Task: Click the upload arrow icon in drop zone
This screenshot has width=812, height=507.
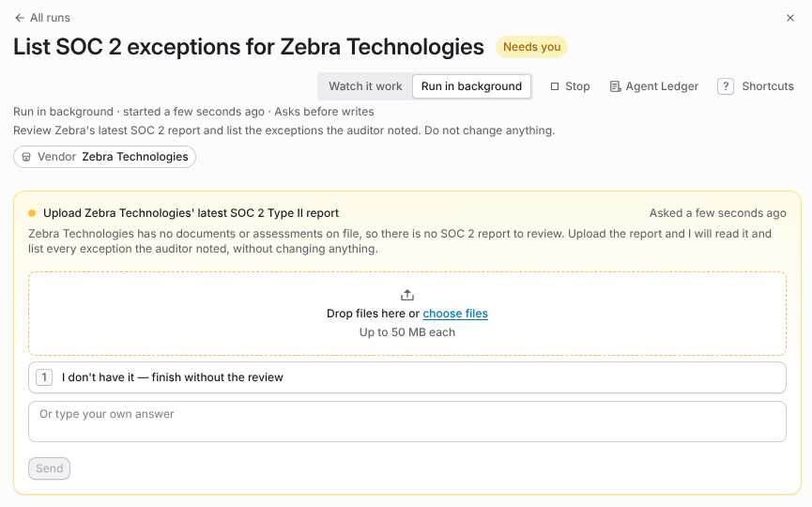Action: pos(407,295)
